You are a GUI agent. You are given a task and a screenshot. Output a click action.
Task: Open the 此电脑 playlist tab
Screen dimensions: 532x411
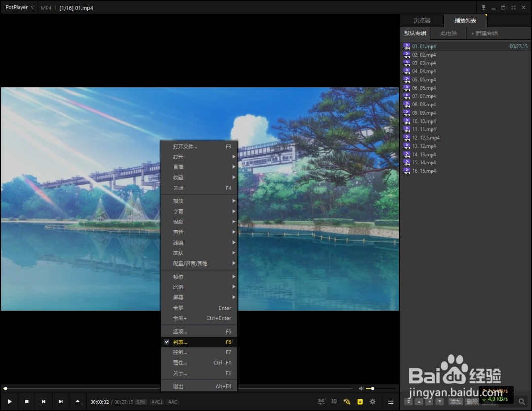[449, 33]
